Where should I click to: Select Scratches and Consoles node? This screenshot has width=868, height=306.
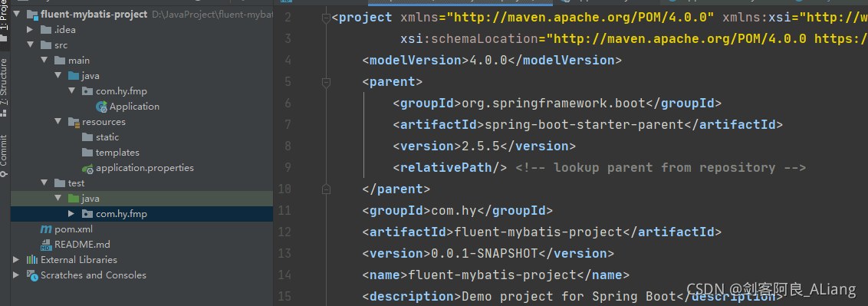(93, 275)
